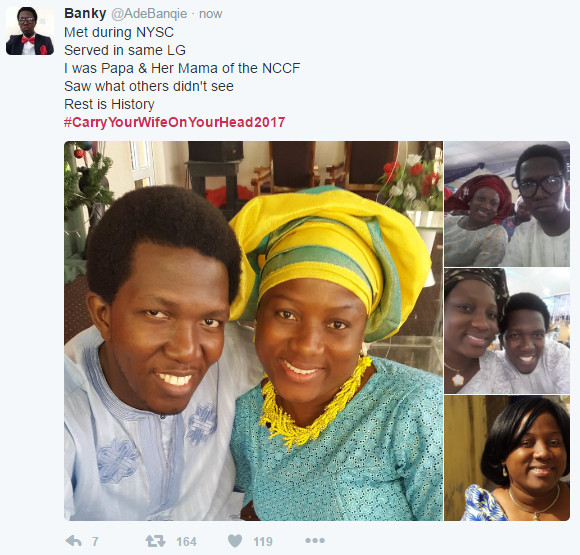This screenshot has width=580, height=555.
Task: Click the reply arrow icon
Action: point(74,541)
